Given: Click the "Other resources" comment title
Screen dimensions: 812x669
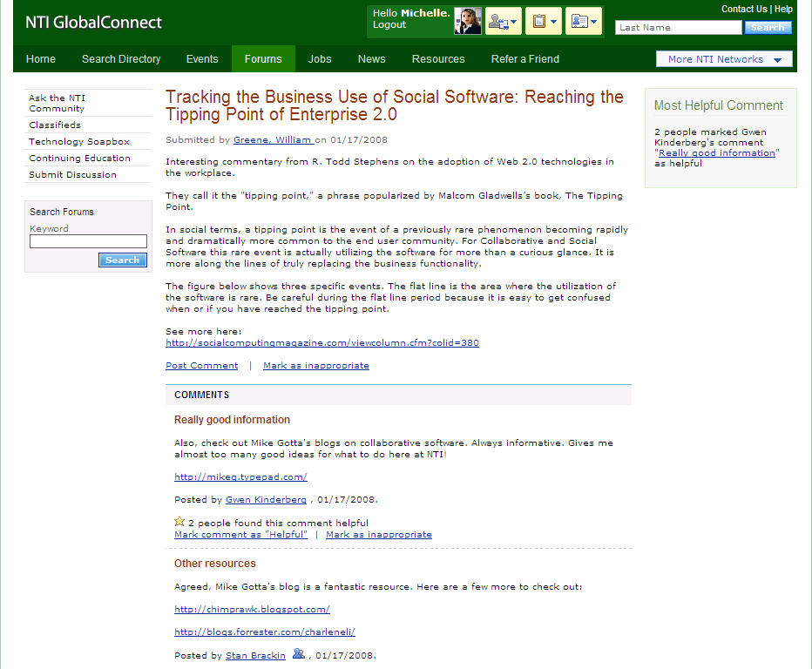Looking at the screenshot, I should [215, 564].
